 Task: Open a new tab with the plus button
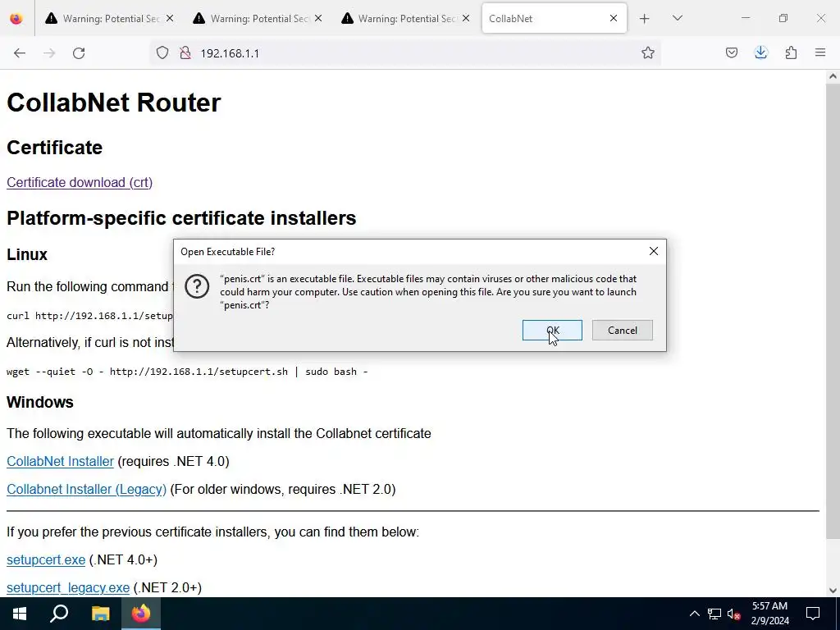(x=645, y=19)
